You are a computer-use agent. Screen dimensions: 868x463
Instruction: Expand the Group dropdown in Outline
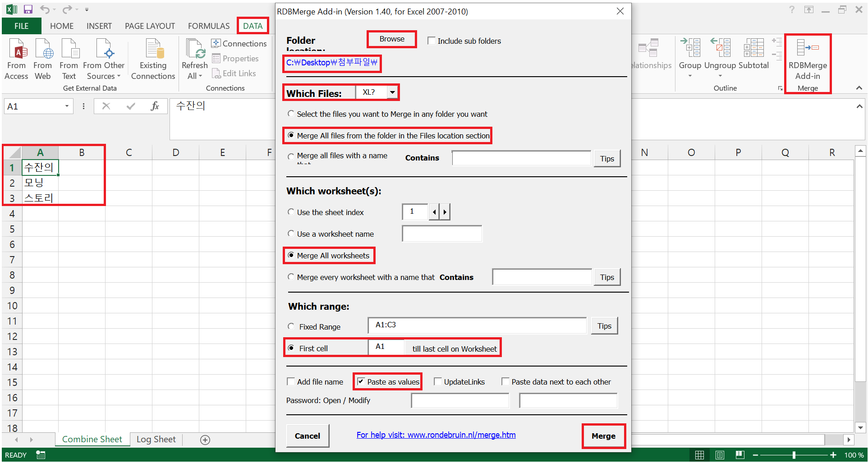pyautogui.click(x=690, y=76)
